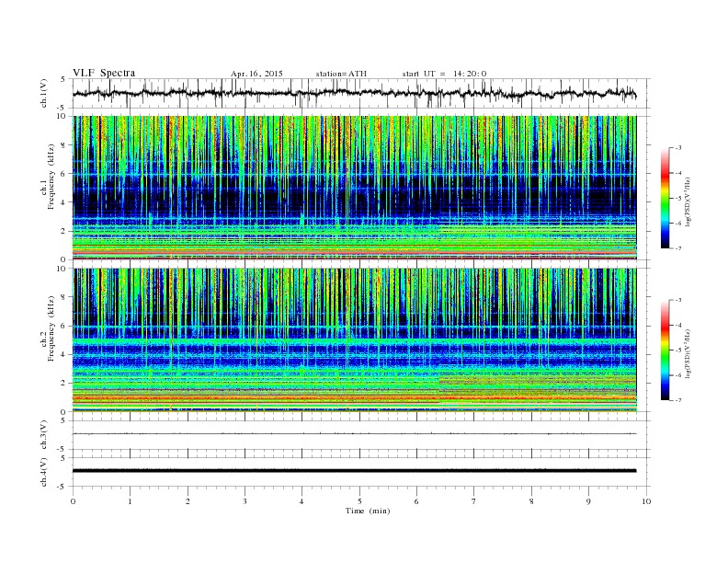Click the "ch.3(V)" axis label
The image size is (728, 563).
pos(43,435)
